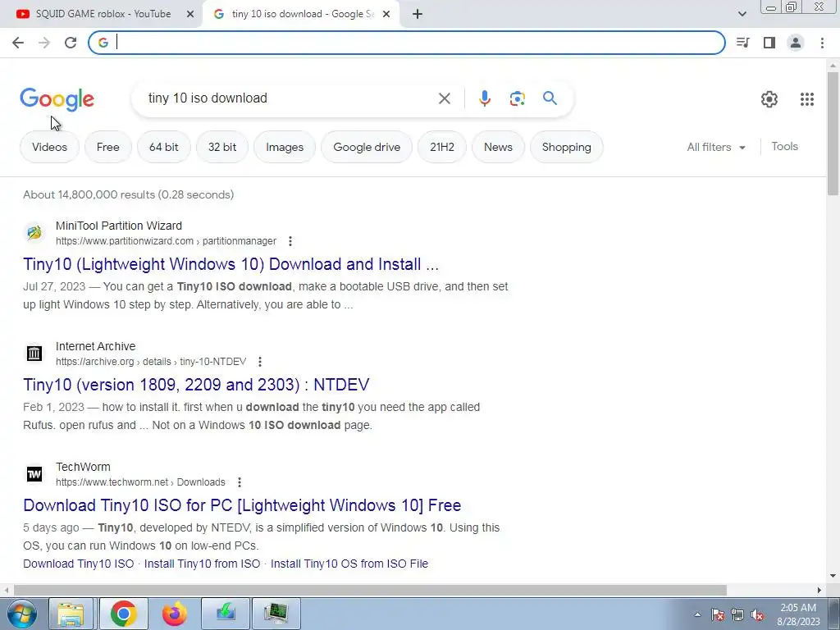
Task: Go back with the browser back arrow
Action: (18, 43)
